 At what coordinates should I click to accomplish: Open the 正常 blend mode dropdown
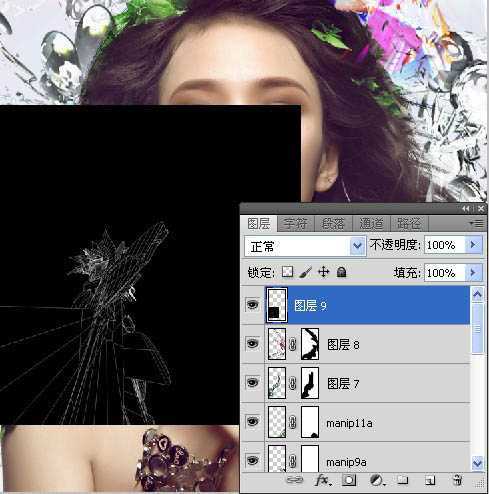[305, 246]
